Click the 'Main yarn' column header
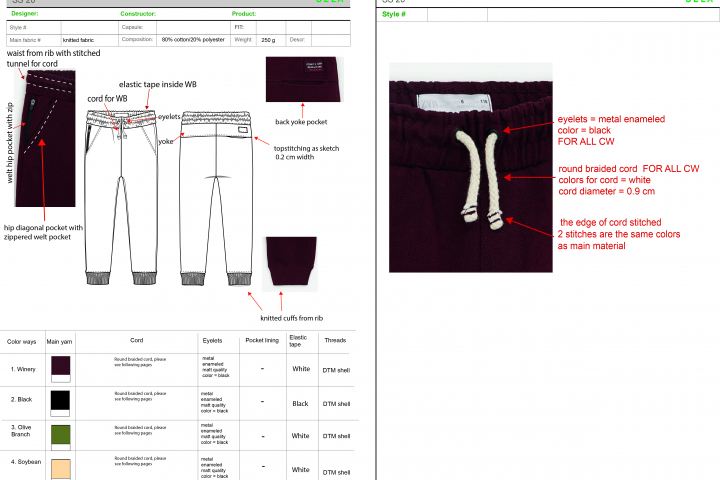 (59, 342)
